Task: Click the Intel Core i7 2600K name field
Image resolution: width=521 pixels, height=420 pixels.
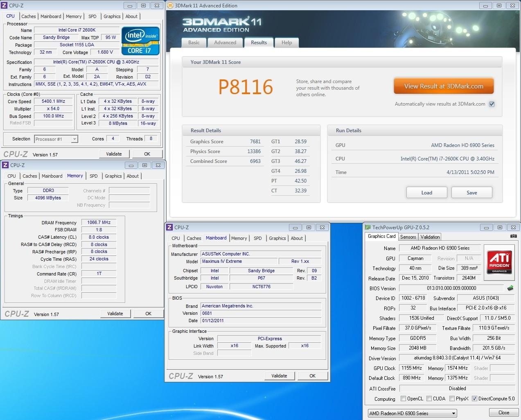Action: coord(77,30)
